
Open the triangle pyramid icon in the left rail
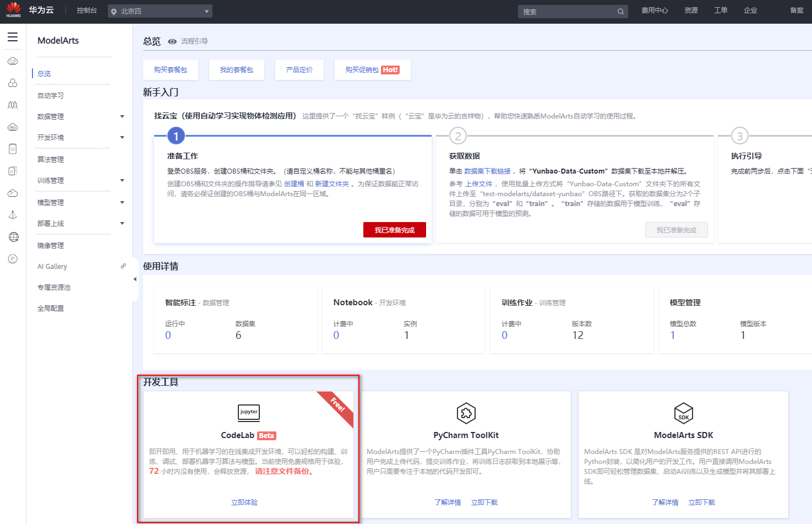tap(13, 215)
